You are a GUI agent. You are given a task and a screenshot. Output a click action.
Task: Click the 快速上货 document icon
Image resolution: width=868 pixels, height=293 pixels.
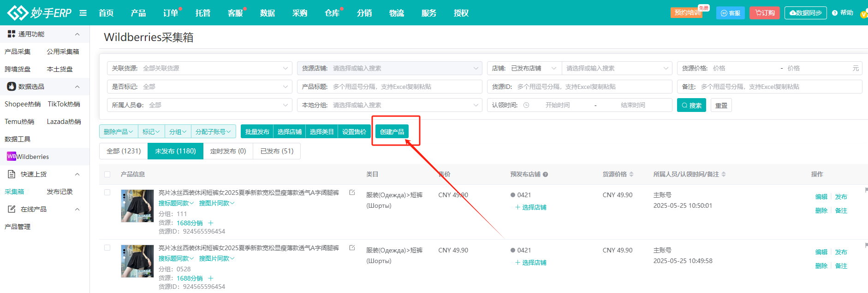click(x=12, y=174)
